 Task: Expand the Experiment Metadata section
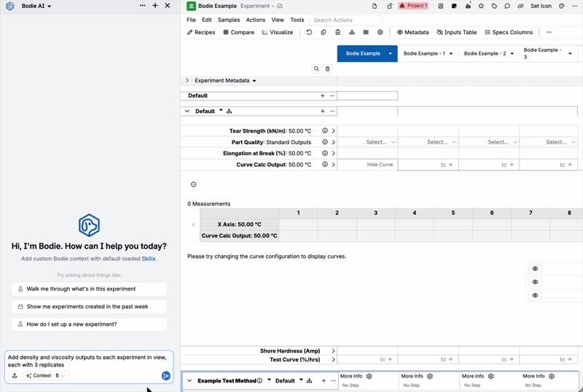click(187, 80)
